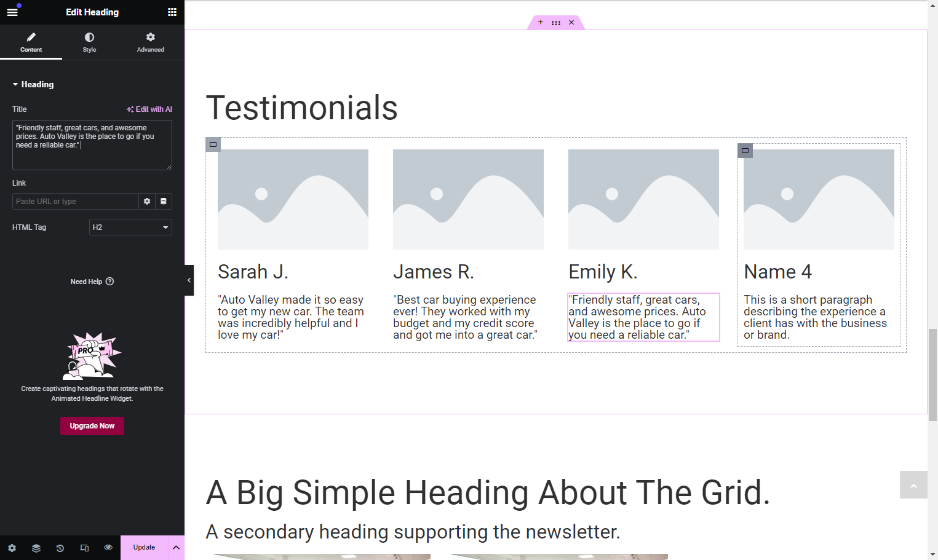
Task: Click in the Title text area
Action: [92, 145]
